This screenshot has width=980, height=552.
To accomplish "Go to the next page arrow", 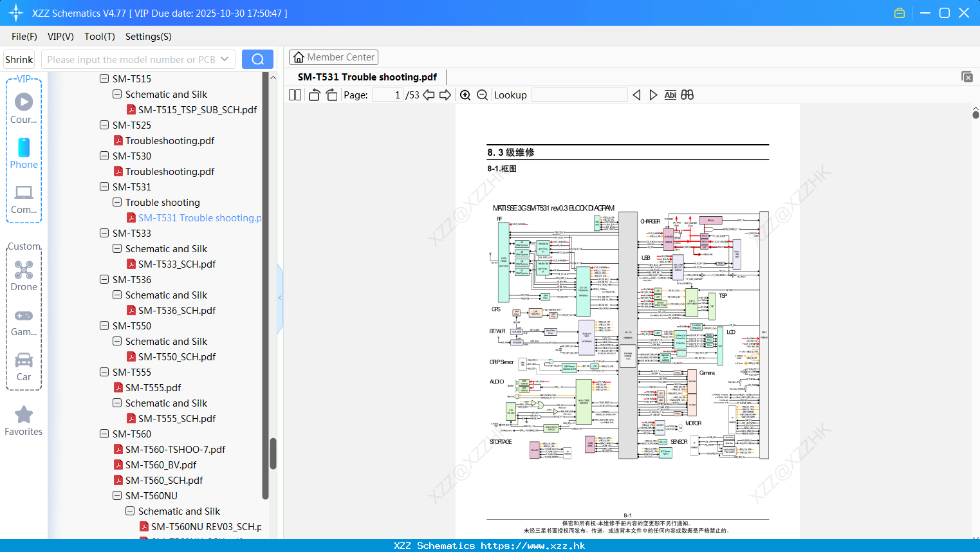I will click(445, 95).
